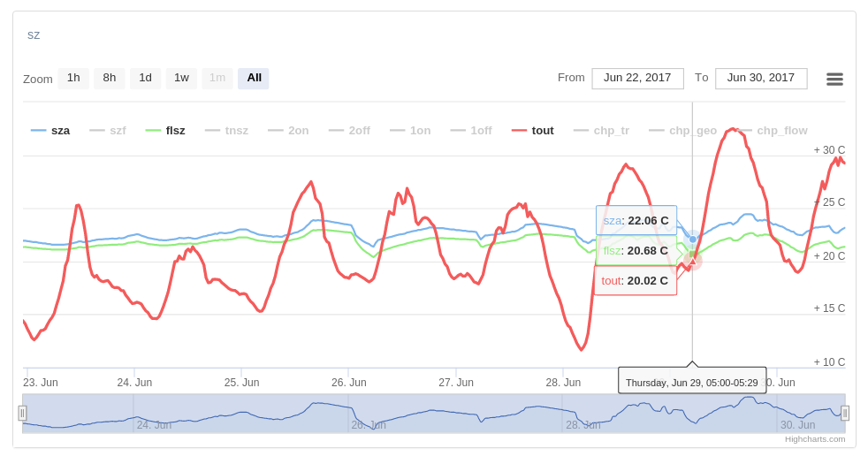Viewport: 868px width, 464px height.
Task: Select the All zoom range
Action: 254,78
